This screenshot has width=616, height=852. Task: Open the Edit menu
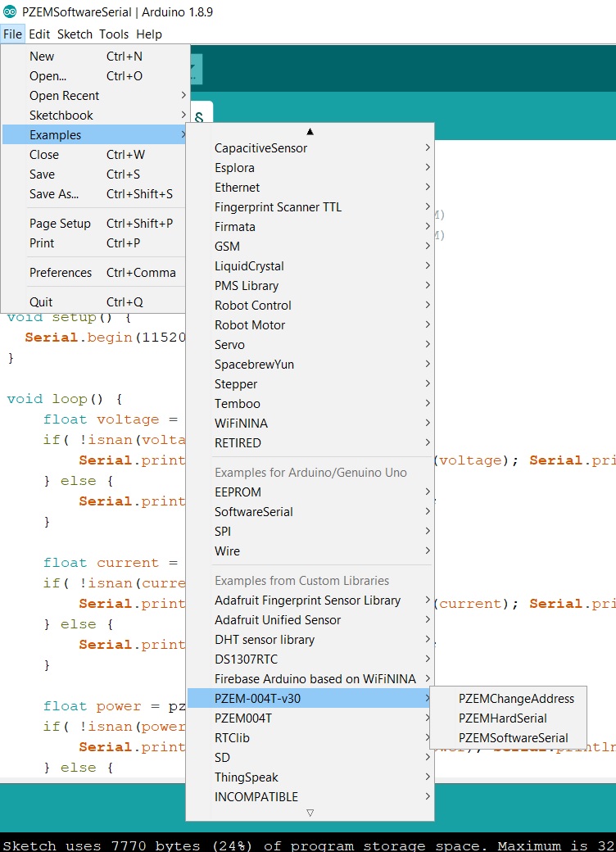pyautogui.click(x=39, y=34)
